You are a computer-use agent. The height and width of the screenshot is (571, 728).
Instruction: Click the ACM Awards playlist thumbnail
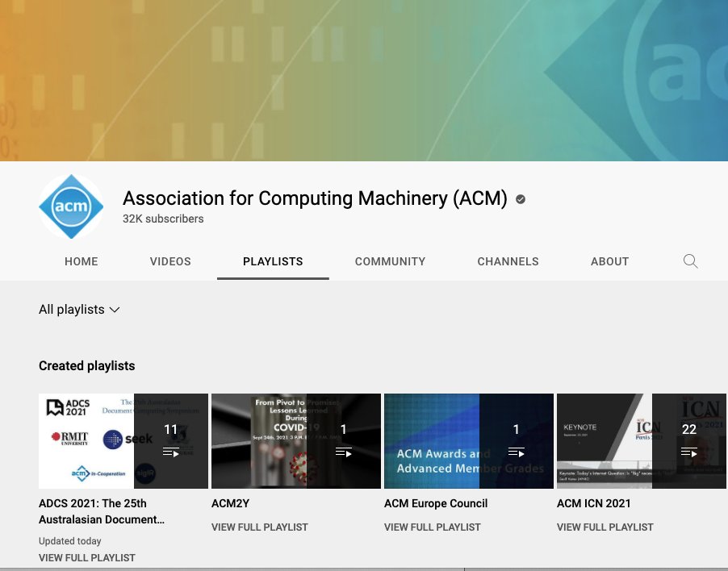click(469, 441)
